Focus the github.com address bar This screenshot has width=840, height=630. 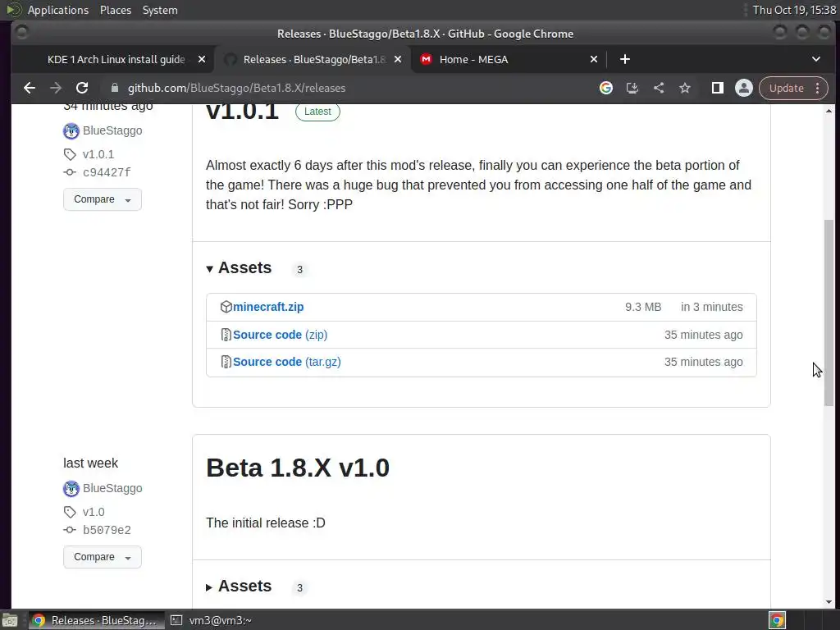(236, 88)
